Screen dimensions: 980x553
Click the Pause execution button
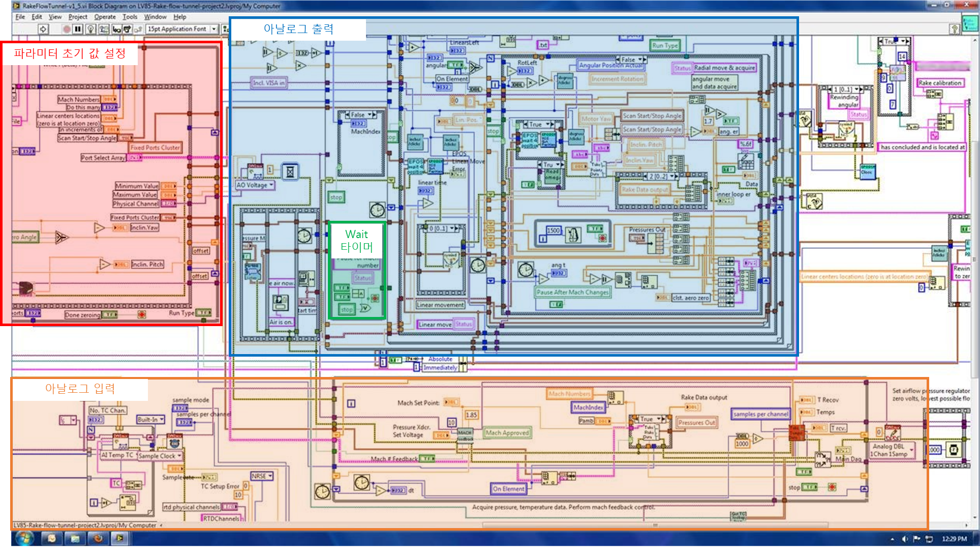click(x=78, y=29)
